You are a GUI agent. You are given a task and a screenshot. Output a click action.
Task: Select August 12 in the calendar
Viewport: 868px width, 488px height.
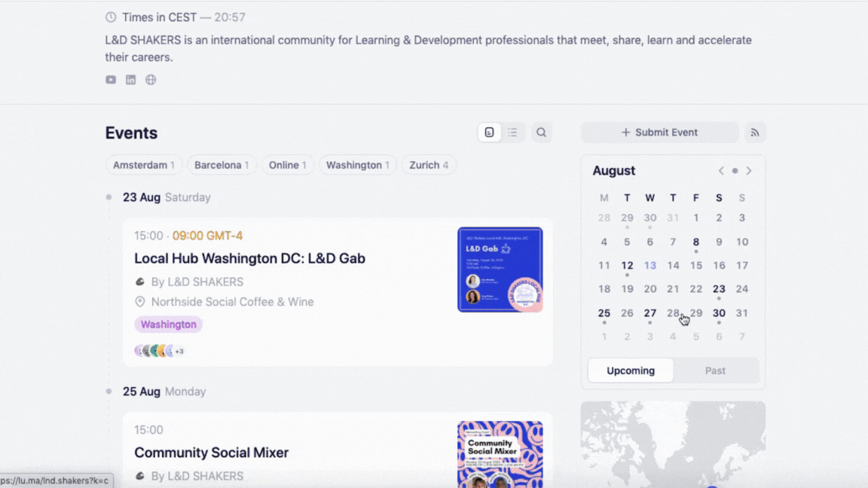pos(627,266)
